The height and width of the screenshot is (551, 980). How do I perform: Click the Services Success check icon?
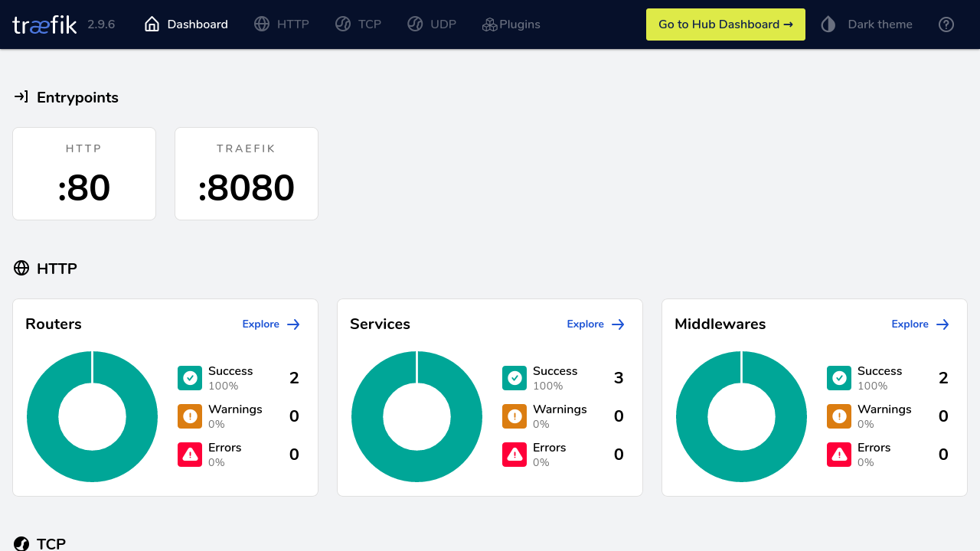[514, 378]
